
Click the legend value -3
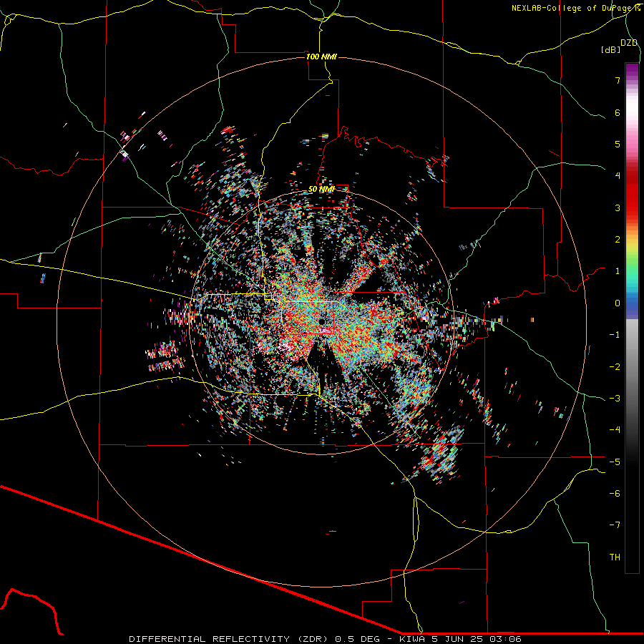[x=615, y=399]
